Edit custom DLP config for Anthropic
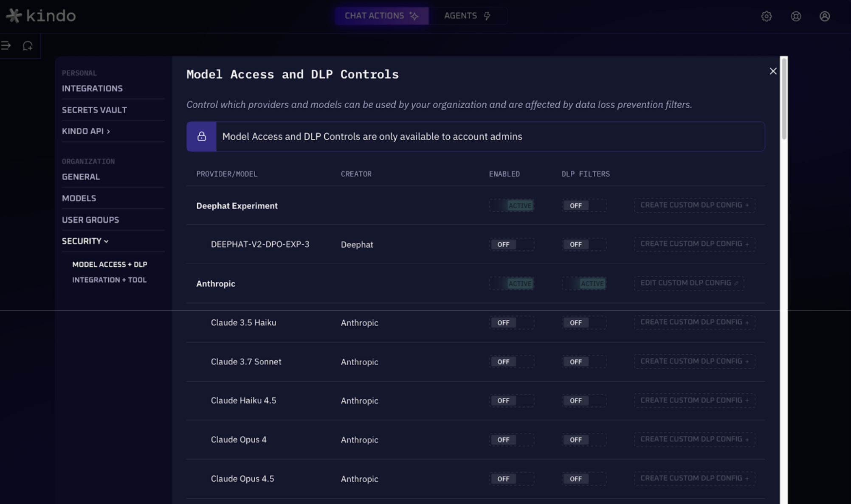This screenshot has height=504, width=851. coord(689,283)
